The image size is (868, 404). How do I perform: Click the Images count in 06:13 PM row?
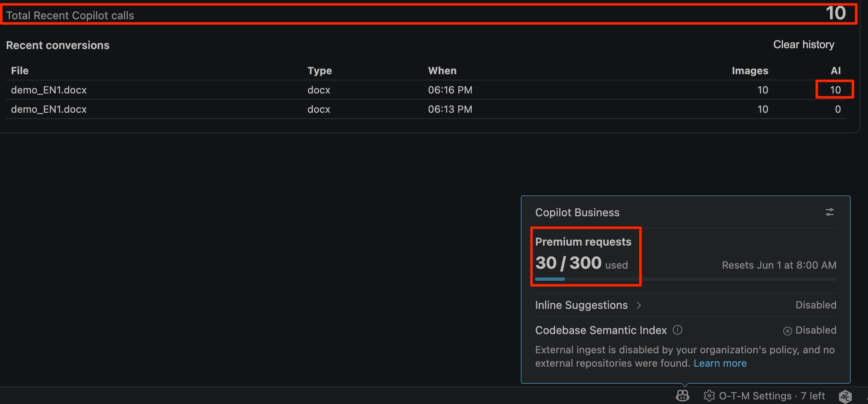pos(762,109)
